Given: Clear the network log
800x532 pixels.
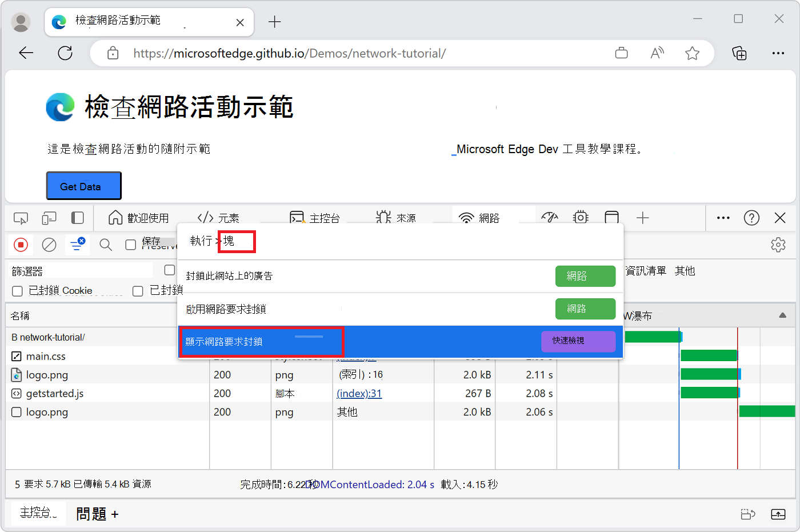Looking at the screenshot, I should [x=49, y=245].
